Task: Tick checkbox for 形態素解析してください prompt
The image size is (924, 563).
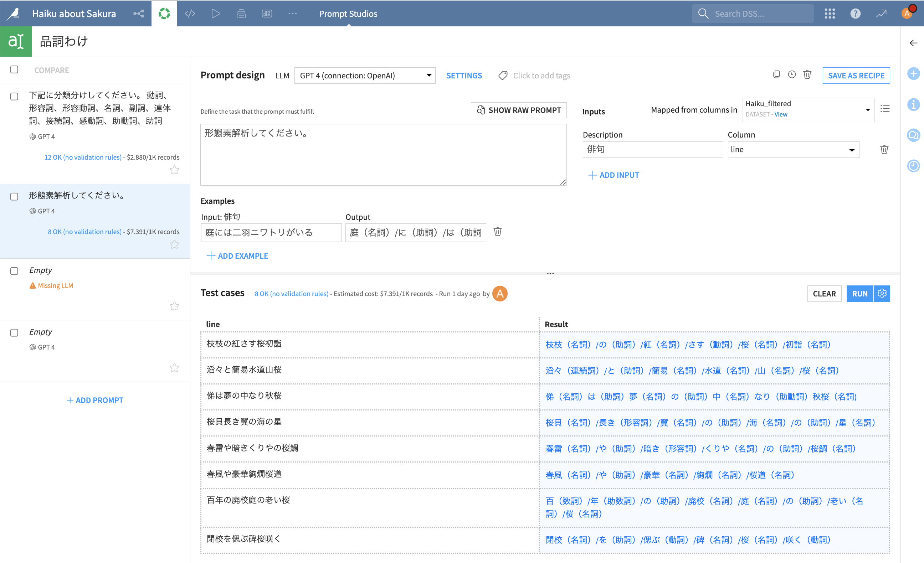Action: point(14,196)
